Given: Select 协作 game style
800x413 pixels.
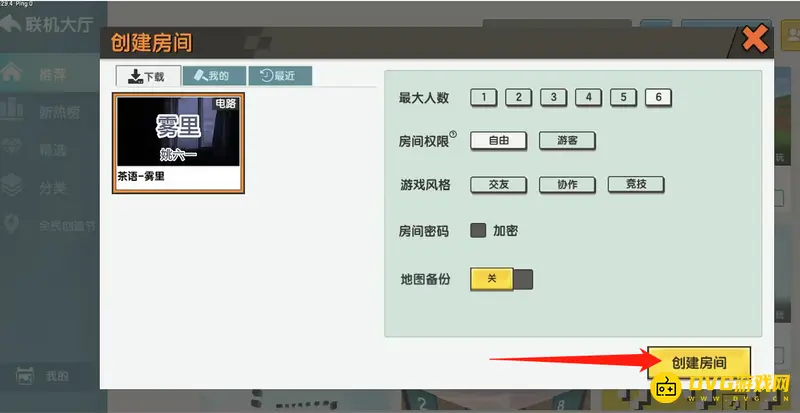Looking at the screenshot, I should coord(567,184).
